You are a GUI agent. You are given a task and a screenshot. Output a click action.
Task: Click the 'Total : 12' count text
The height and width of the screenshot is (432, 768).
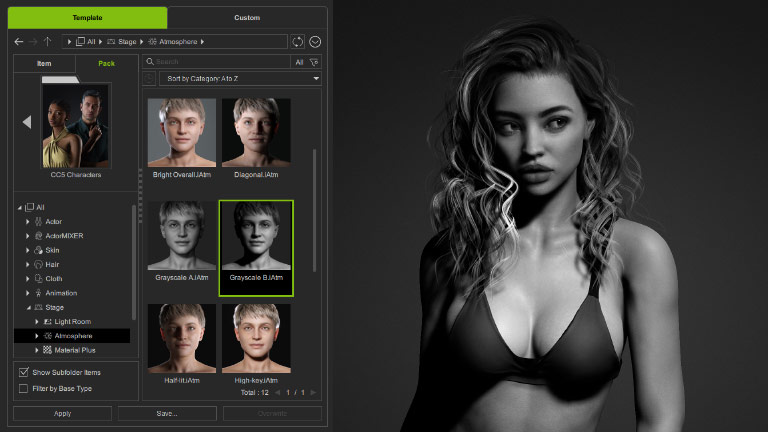pyautogui.click(x=255, y=392)
